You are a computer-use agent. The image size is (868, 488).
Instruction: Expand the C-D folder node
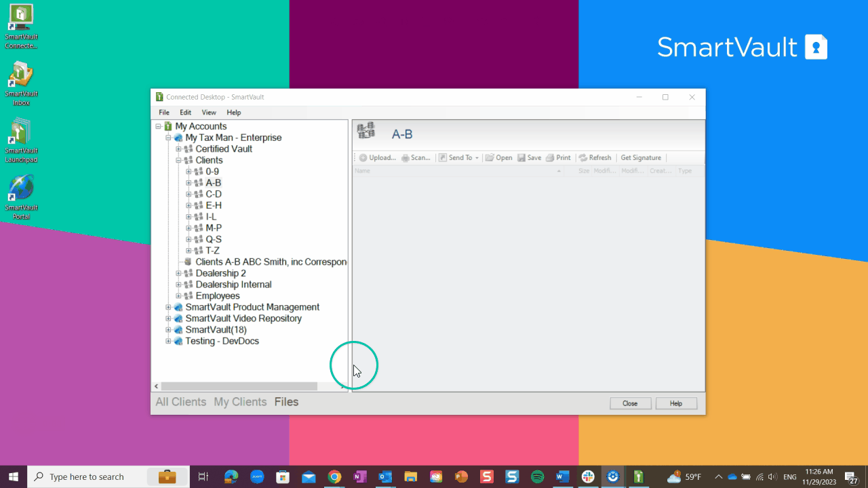tap(189, 195)
